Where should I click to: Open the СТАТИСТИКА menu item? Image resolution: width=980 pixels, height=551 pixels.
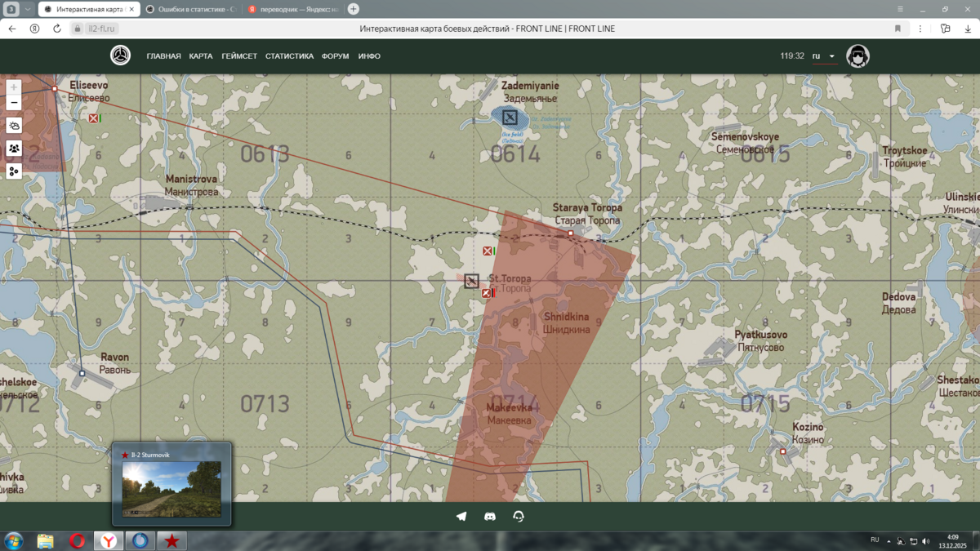click(x=289, y=56)
